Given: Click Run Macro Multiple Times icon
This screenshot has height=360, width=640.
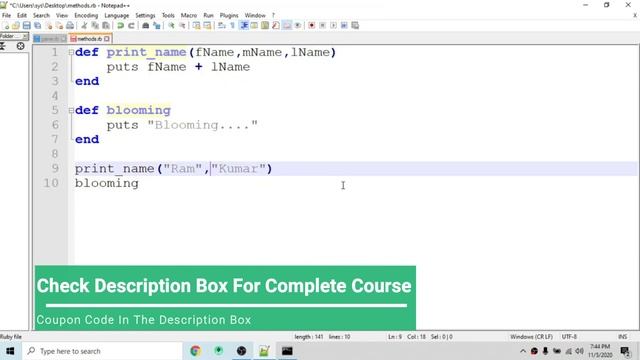Looking at the screenshot, I should pyautogui.click(x=344, y=25).
